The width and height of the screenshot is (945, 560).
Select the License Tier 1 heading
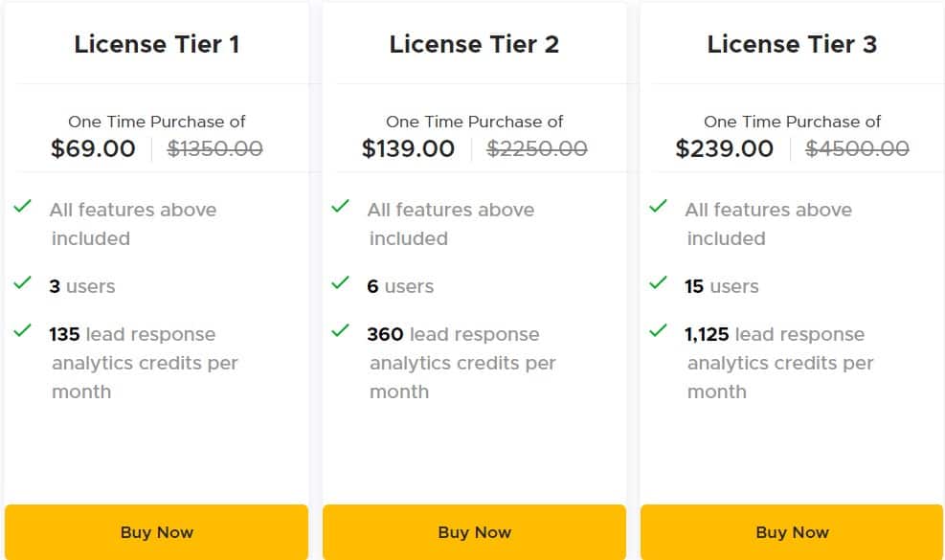tap(156, 44)
